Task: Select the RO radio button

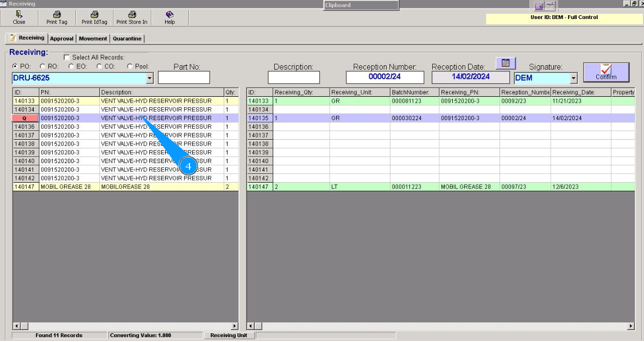Action: click(x=42, y=66)
